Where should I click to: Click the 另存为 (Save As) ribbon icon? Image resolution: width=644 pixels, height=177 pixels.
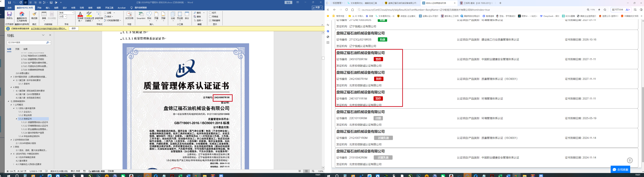click(x=9, y=15)
